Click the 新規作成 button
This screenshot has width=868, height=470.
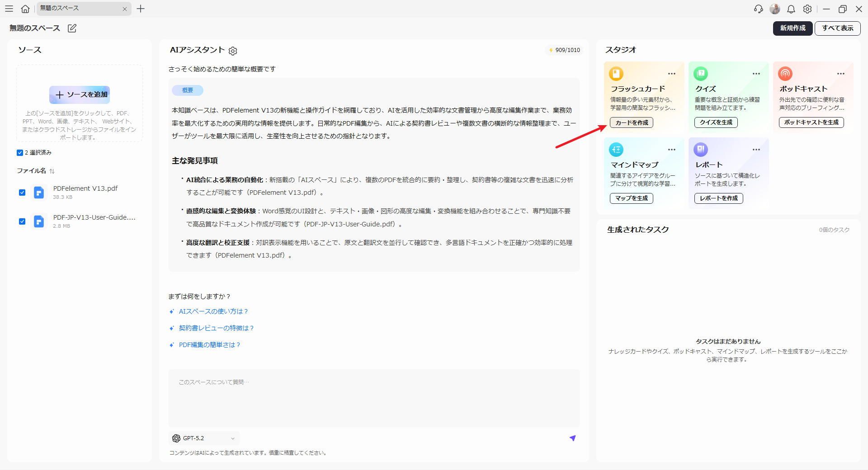pyautogui.click(x=793, y=28)
